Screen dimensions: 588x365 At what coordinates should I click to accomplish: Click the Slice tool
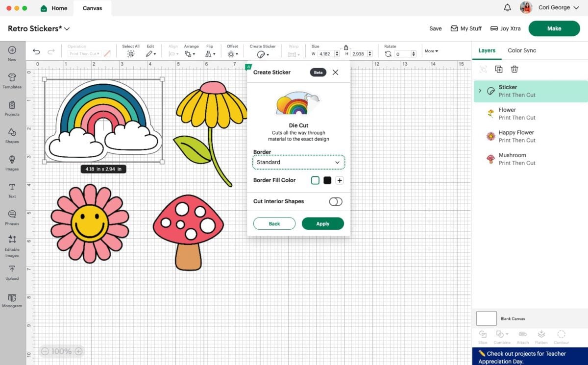coord(483,337)
